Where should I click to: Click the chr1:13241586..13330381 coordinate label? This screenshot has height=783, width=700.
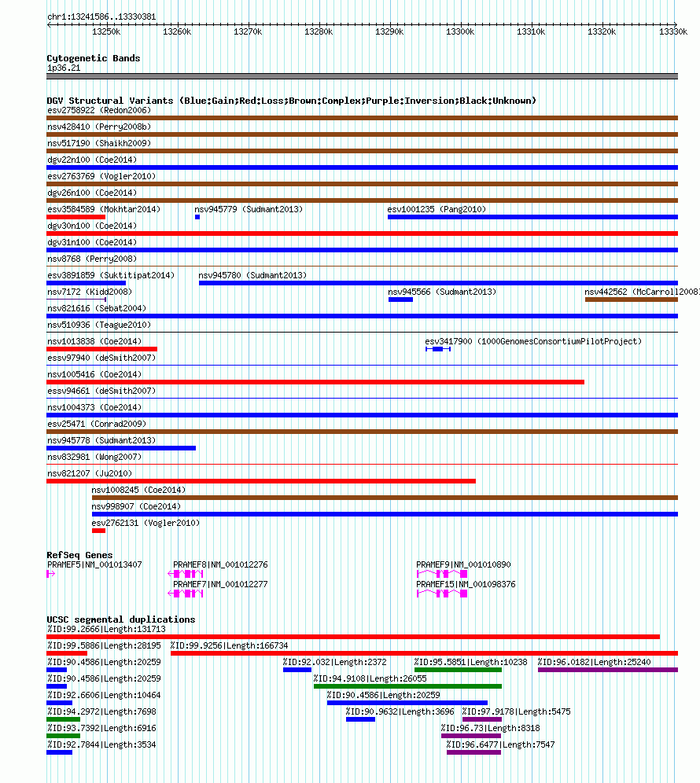101,17
